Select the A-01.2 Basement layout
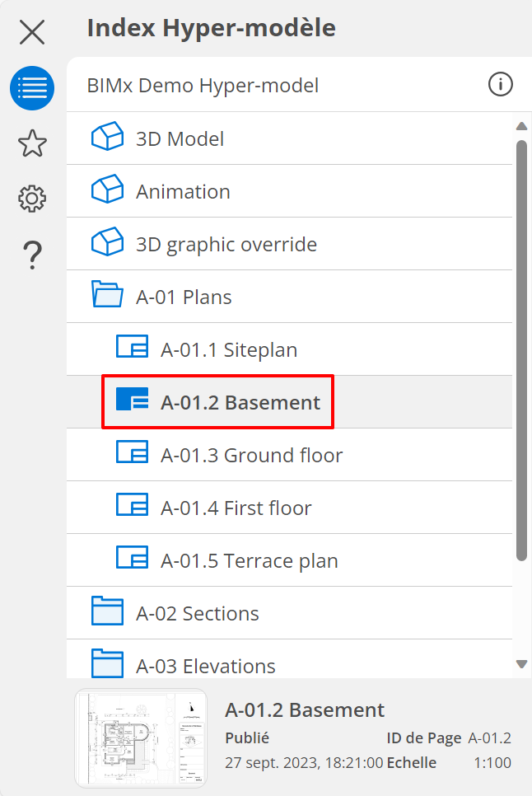532x796 pixels. tap(240, 402)
